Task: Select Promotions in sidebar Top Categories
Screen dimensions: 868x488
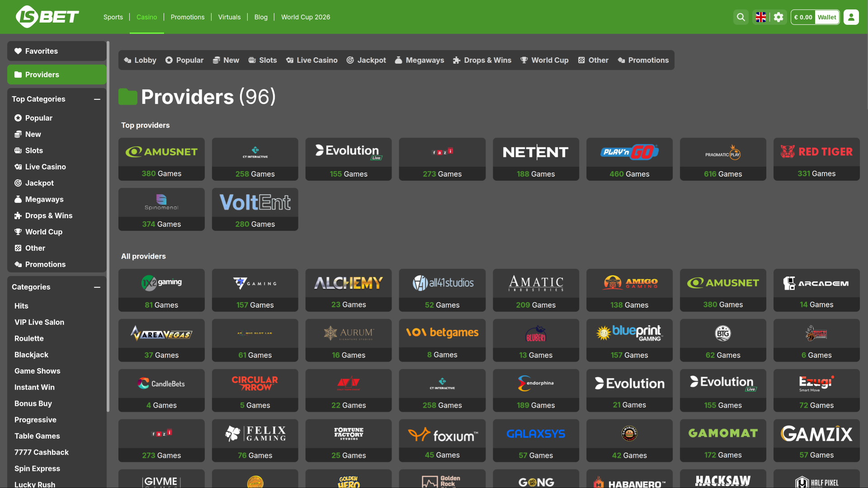Action: (x=57, y=264)
